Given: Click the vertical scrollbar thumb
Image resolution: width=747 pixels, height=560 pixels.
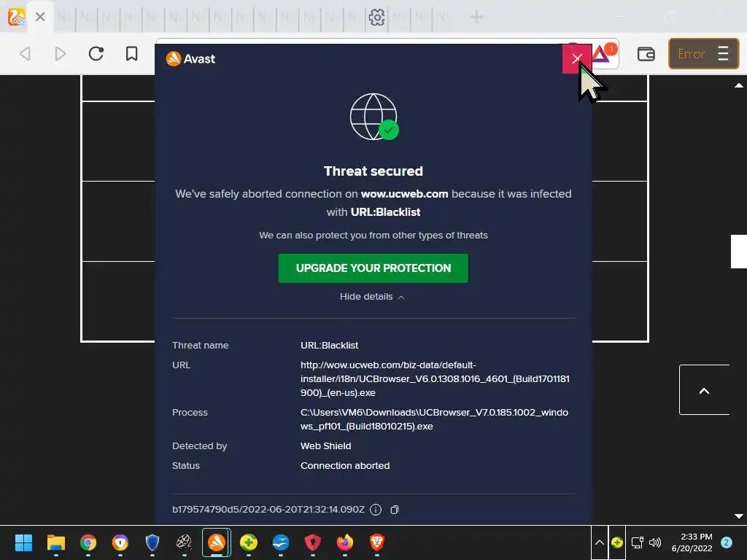Looking at the screenshot, I should 738,252.
